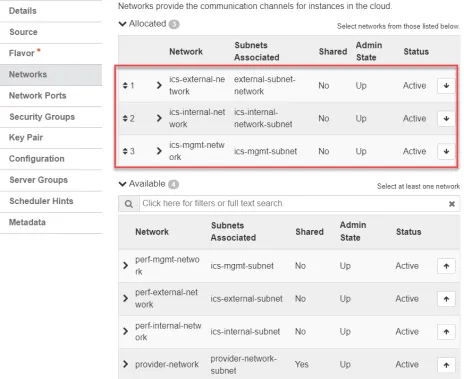464x379 pixels.
Task: Allocate perf-internal-network with its up arrow
Action: (446, 332)
